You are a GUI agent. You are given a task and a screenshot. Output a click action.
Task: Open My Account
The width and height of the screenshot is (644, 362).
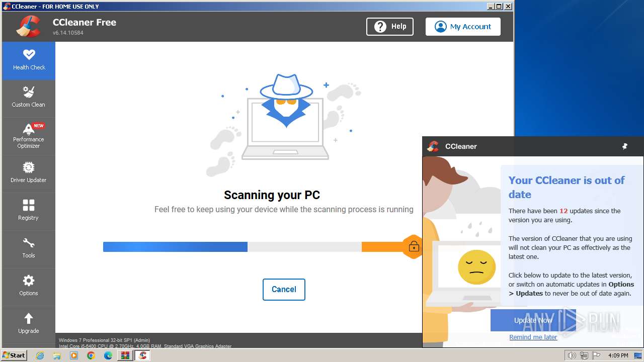point(463,27)
